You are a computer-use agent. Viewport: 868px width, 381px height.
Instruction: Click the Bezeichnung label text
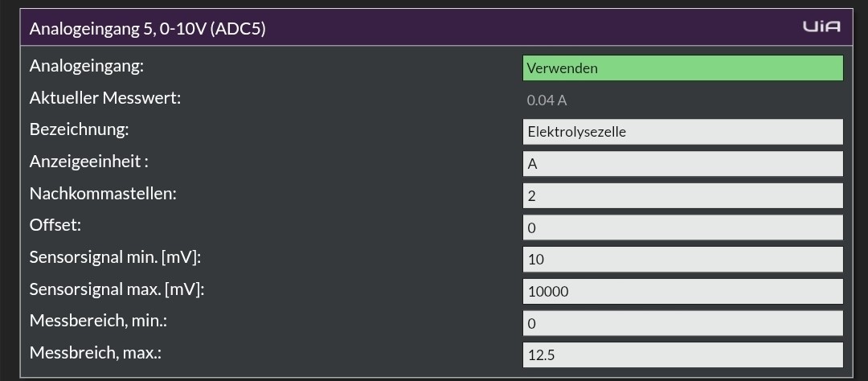point(79,130)
